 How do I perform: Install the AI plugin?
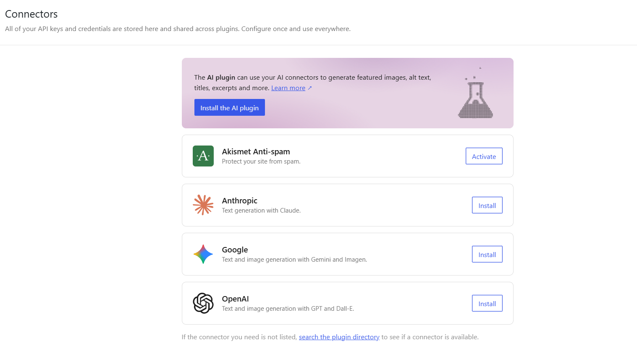[230, 107]
